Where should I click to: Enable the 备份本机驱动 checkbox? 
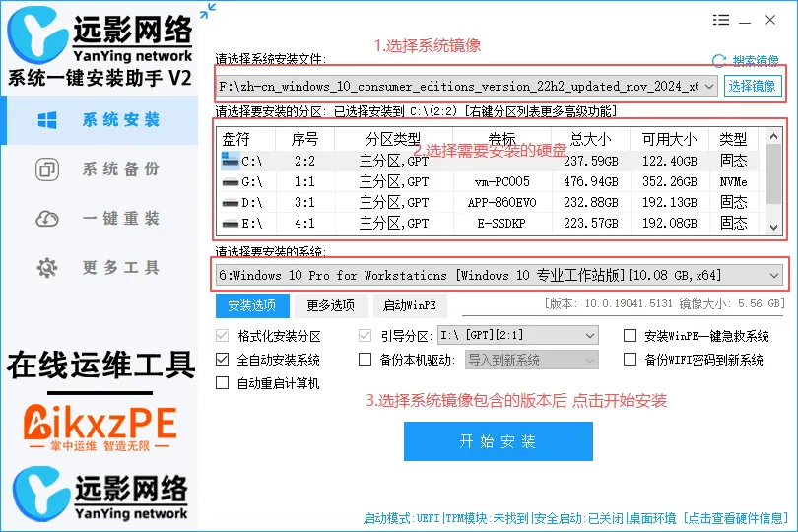[x=365, y=360]
